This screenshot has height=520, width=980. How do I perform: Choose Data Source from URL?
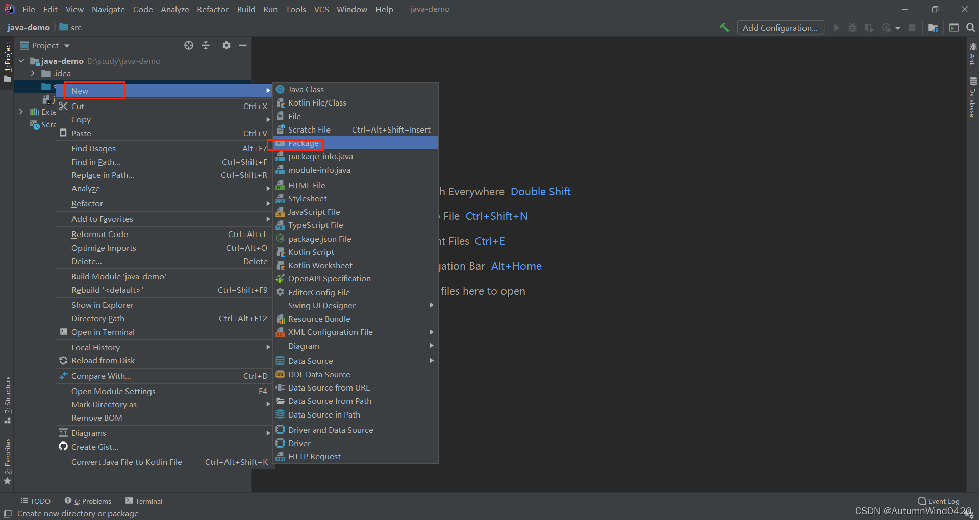tap(356, 387)
